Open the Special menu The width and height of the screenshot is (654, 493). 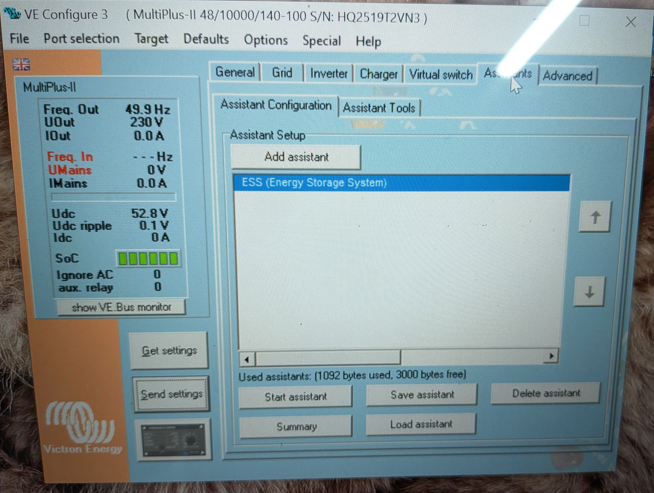pyautogui.click(x=322, y=41)
